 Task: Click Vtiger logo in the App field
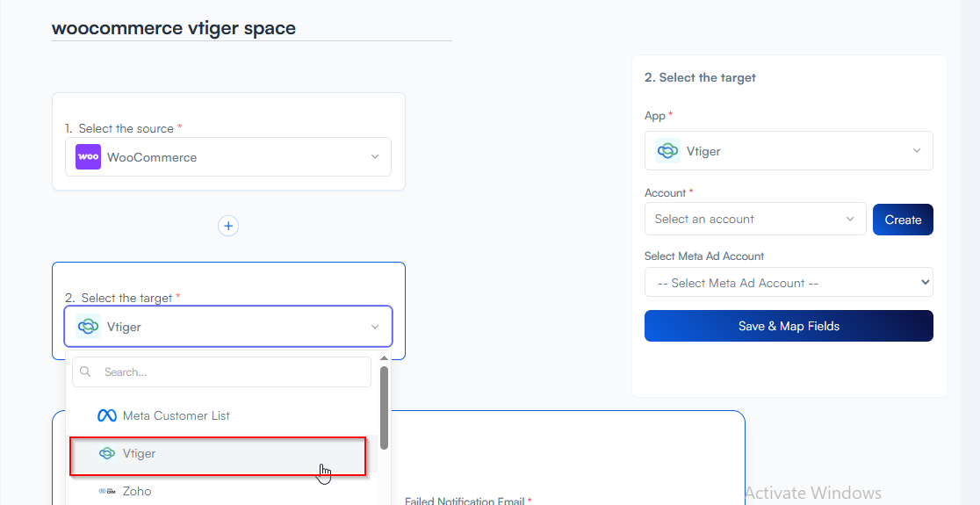tap(667, 151)
